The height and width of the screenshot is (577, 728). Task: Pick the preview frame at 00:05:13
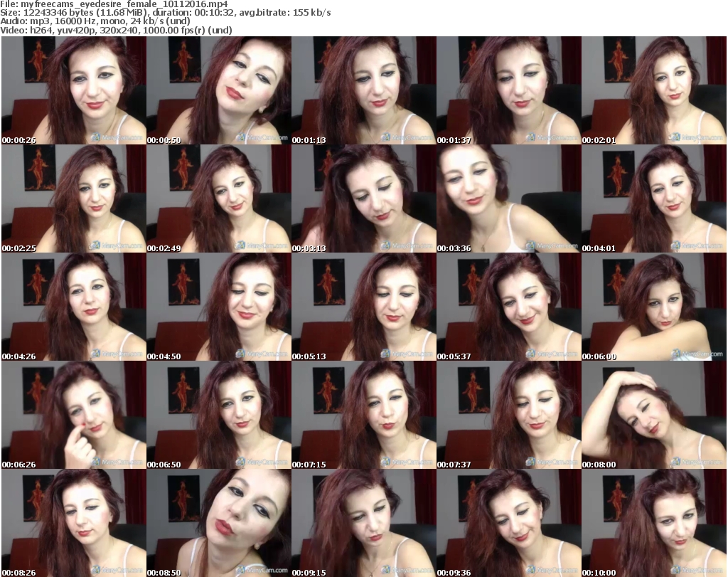pos(363,307)
